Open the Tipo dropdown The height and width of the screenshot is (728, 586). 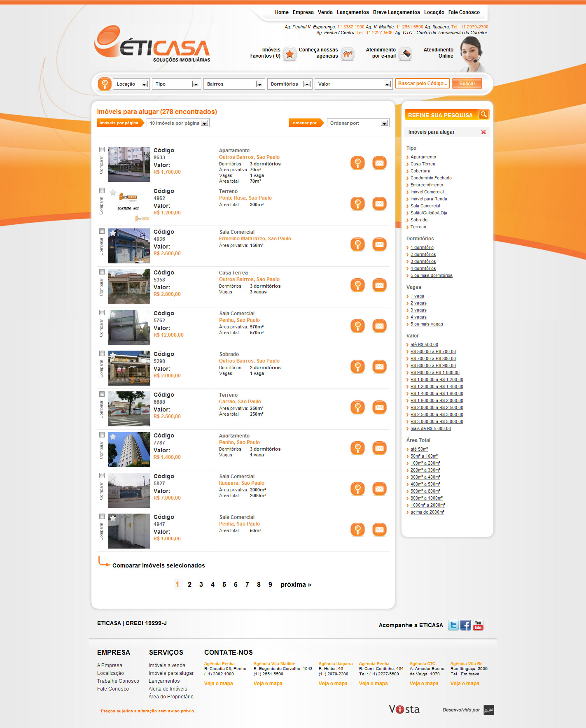click(177, 84)
